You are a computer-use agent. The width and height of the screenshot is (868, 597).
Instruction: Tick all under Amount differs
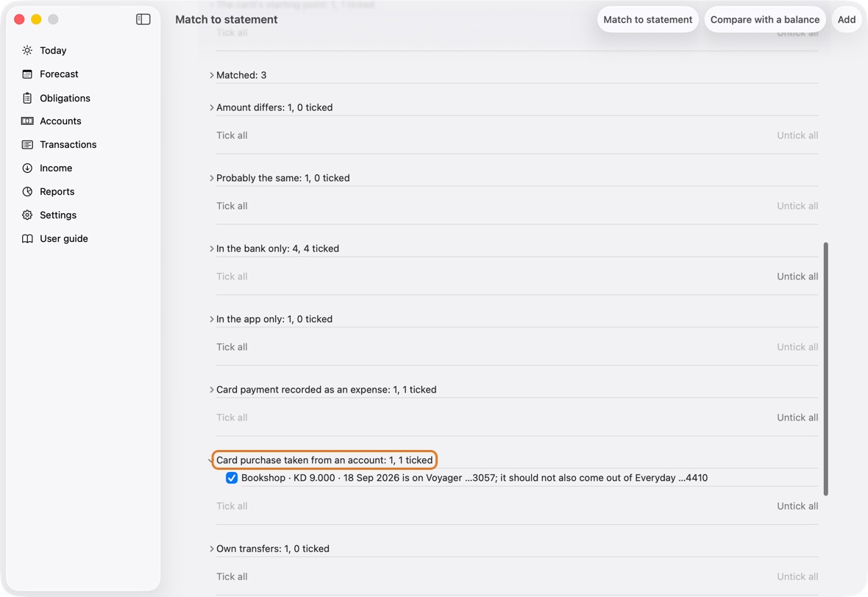232,135
